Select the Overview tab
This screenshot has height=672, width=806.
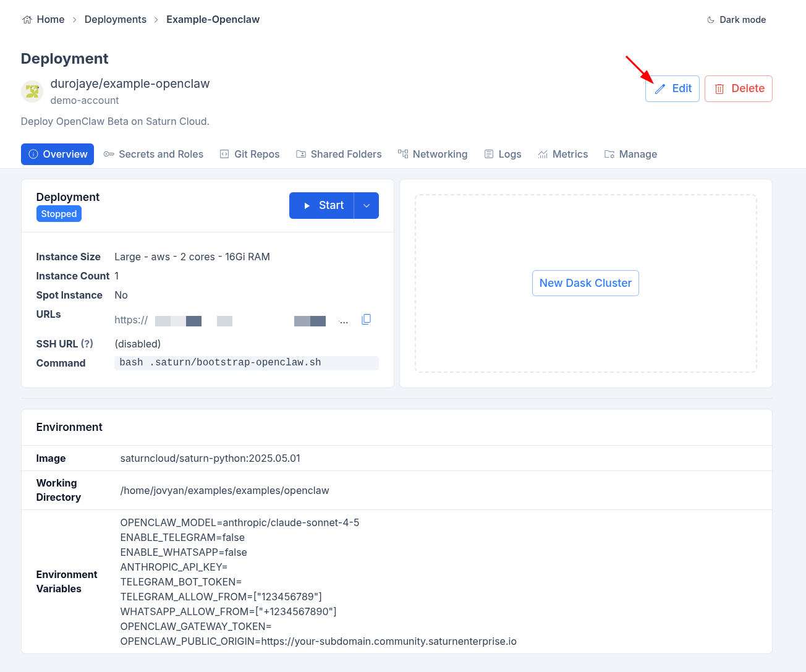[x=57, y=155]
